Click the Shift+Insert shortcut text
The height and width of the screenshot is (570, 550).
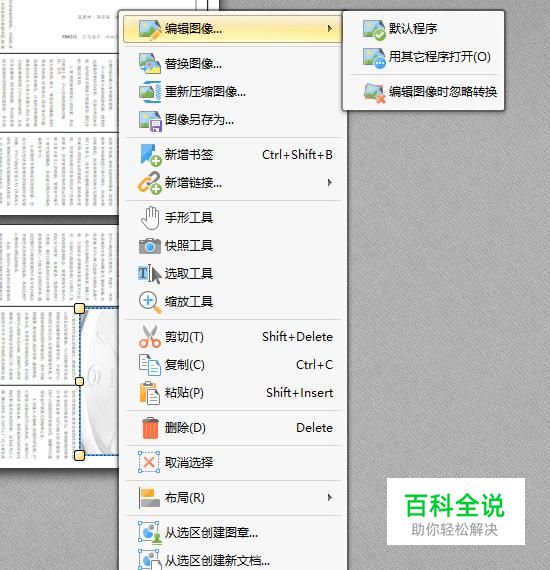click(300, 393)
